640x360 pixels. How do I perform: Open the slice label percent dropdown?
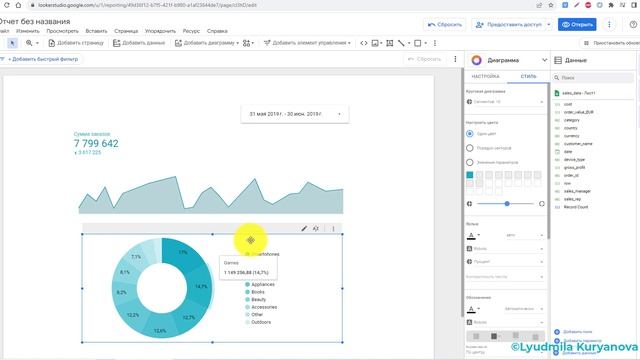click(505, 262)
